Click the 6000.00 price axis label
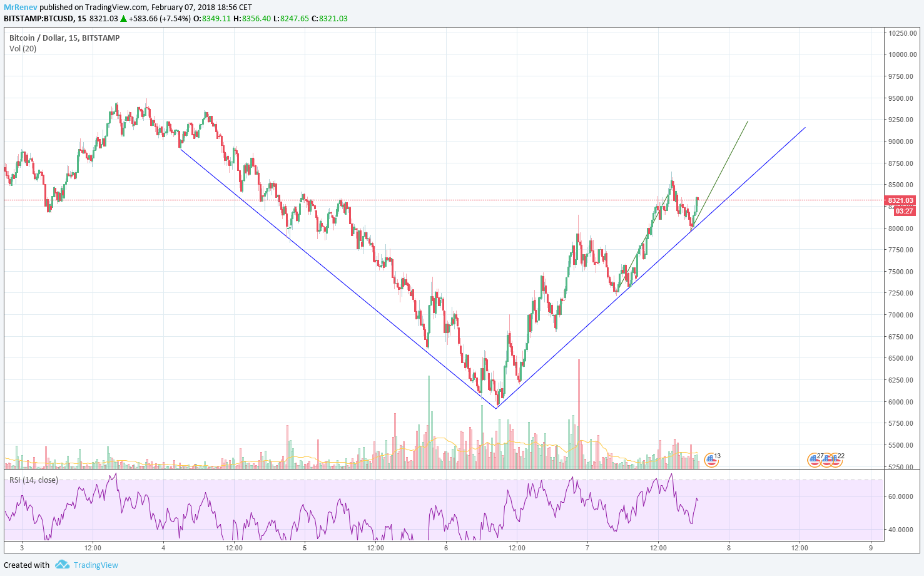 pos(901,402)
